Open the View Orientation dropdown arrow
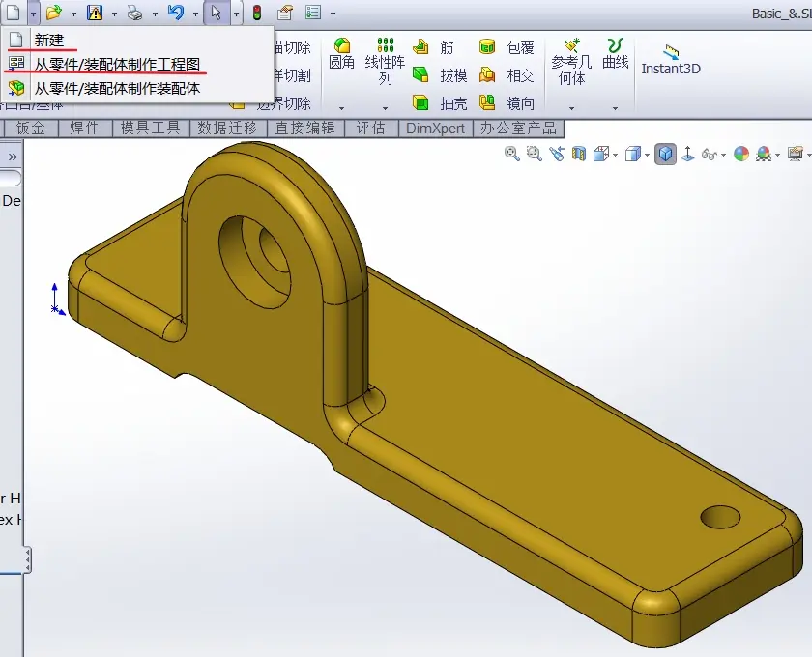 [615, 155]
